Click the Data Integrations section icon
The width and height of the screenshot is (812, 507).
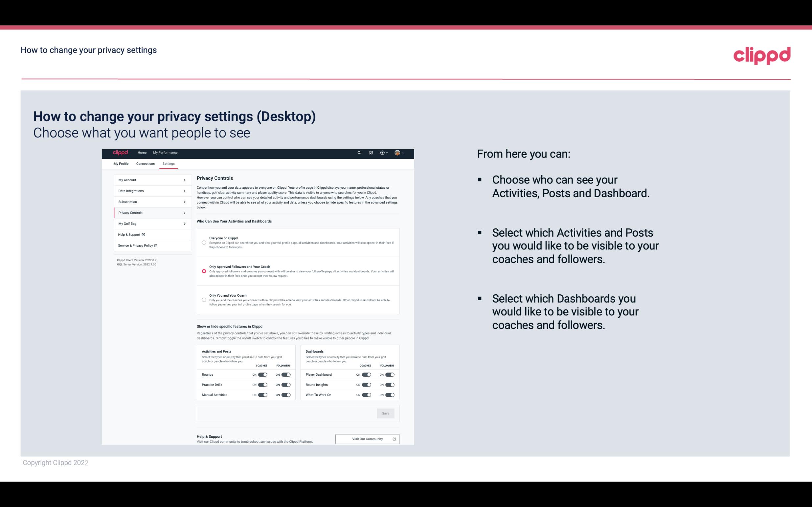pos(185,191)
